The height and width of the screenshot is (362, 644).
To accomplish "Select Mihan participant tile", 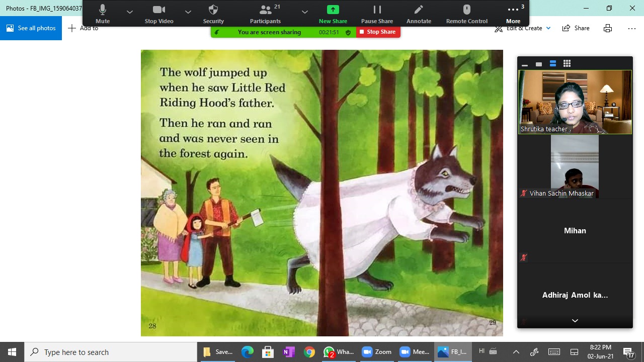I will tap(575, 231).
